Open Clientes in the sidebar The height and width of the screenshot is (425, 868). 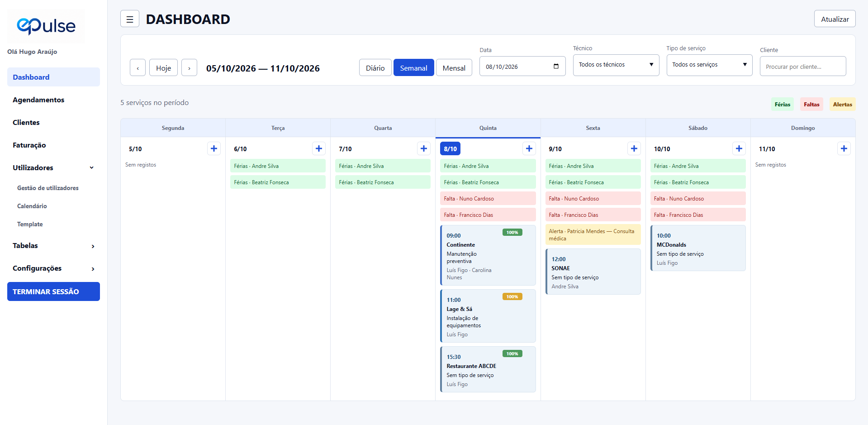click(53, 122)
